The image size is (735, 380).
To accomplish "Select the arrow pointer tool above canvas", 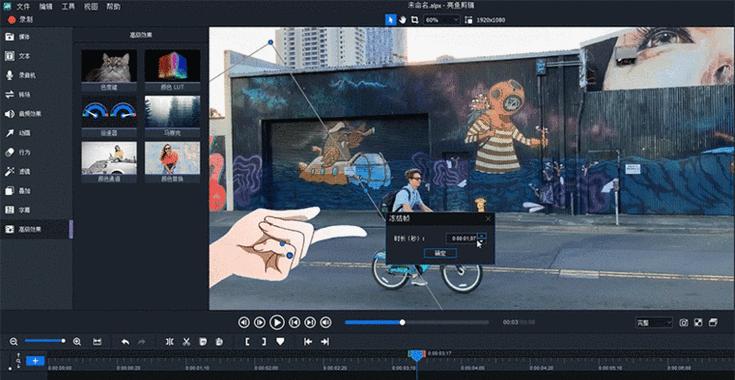I will tap(390, 20).
